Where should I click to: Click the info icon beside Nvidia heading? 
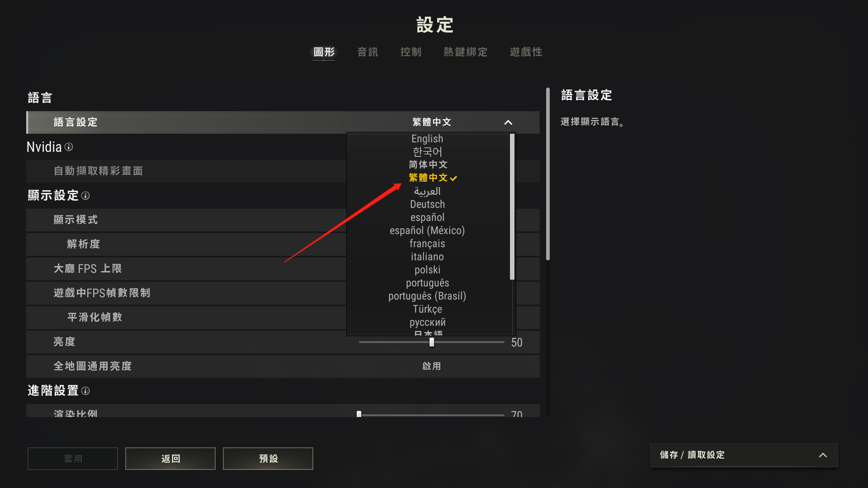(69, 147)
